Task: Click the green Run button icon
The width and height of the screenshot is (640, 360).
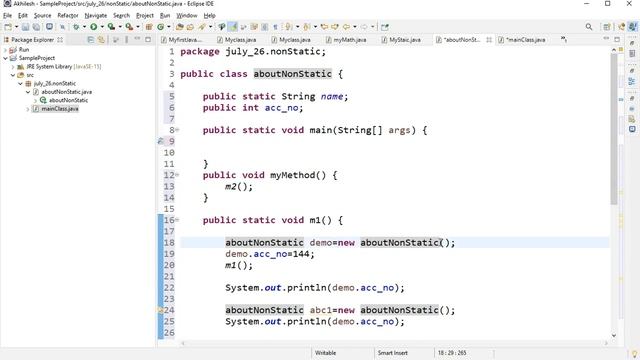Action: pyautogui.click(x=93, y=27)
